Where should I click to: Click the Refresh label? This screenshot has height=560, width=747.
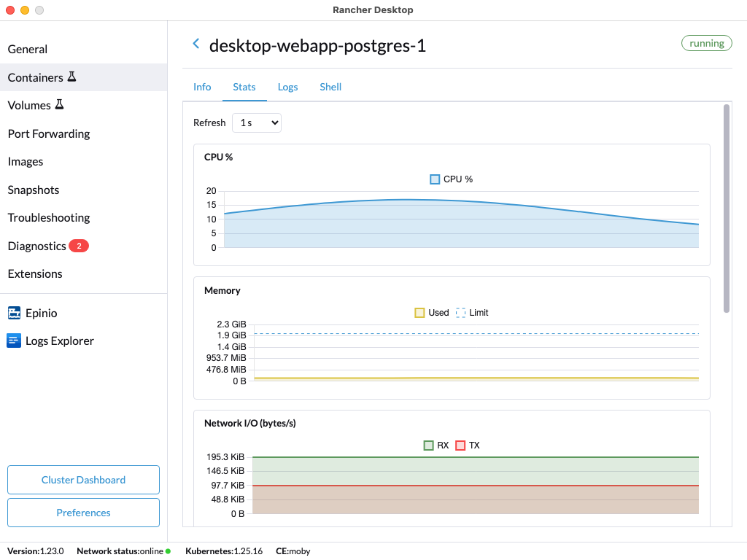coord(209,122)
